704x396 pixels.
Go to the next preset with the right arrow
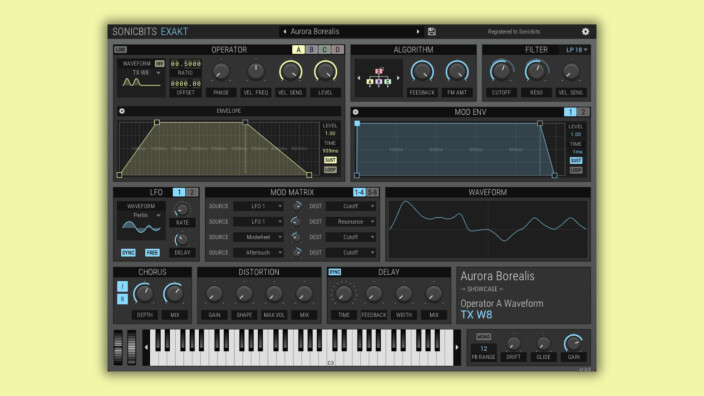point(418,31)
